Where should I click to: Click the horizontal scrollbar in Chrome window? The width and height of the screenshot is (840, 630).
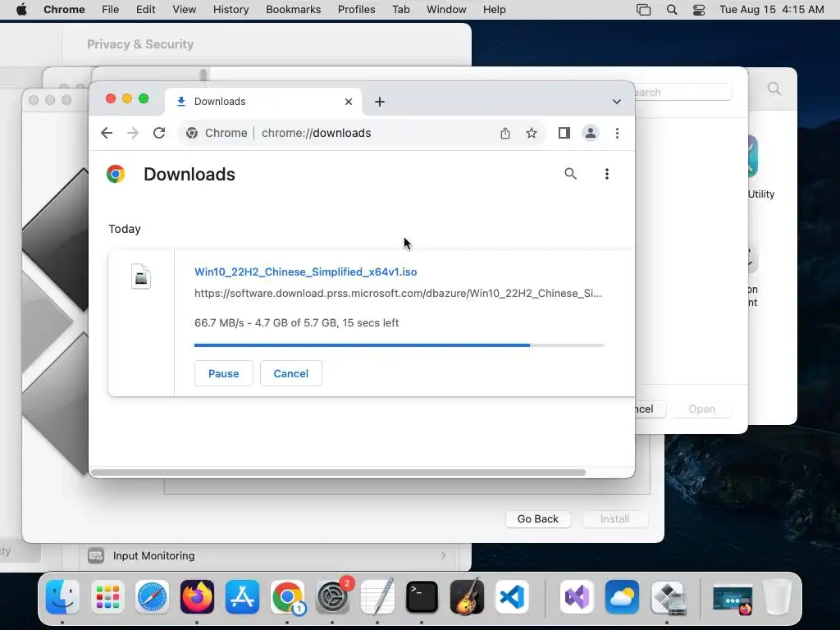[338, 472]
